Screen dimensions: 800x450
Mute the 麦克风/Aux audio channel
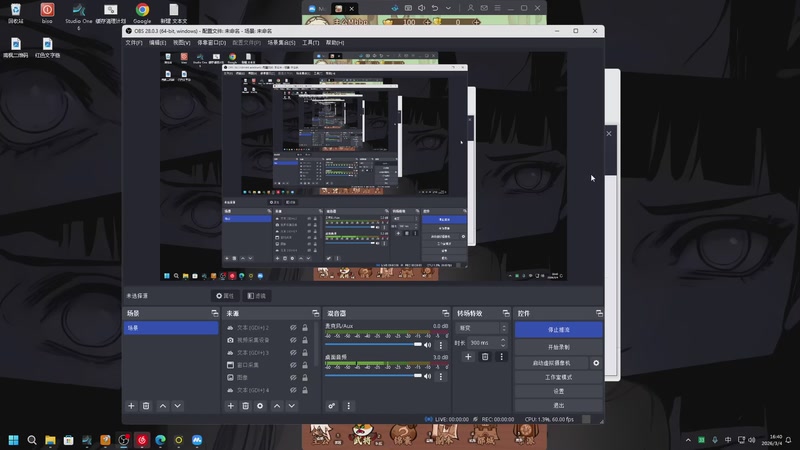click(x=428, y=345)
